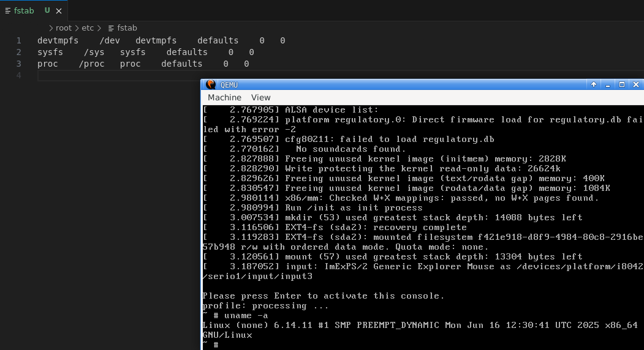Screen dimensions: 644x350
Task: Click line number 4 in editor gutter
Action: coord(19,75)
